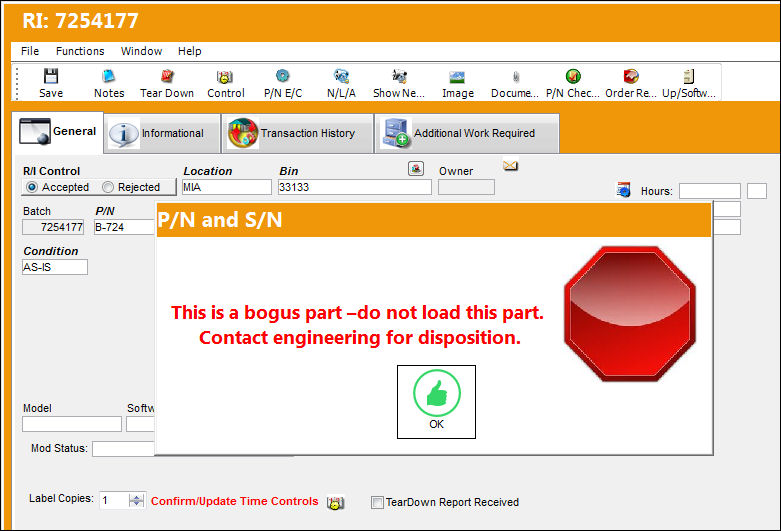Check the TearDown Report Received checkbox
781x531 pixels.
[x=378, y=502]
